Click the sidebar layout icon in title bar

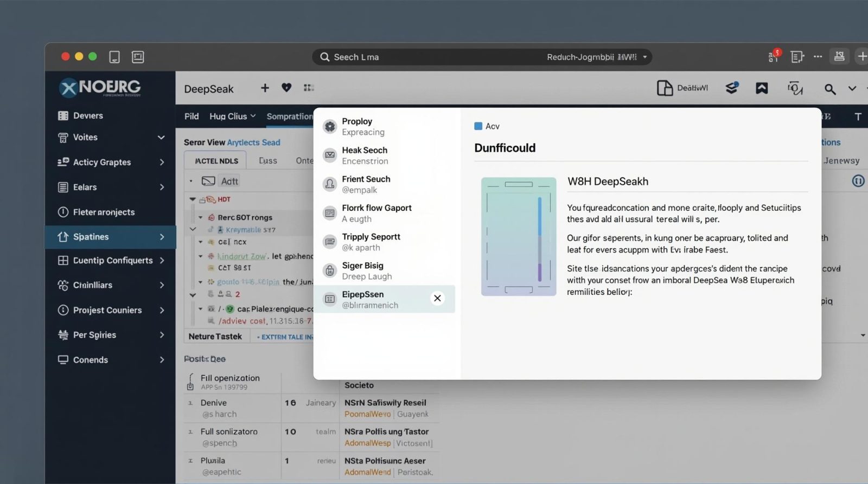[x=138, y=57]
